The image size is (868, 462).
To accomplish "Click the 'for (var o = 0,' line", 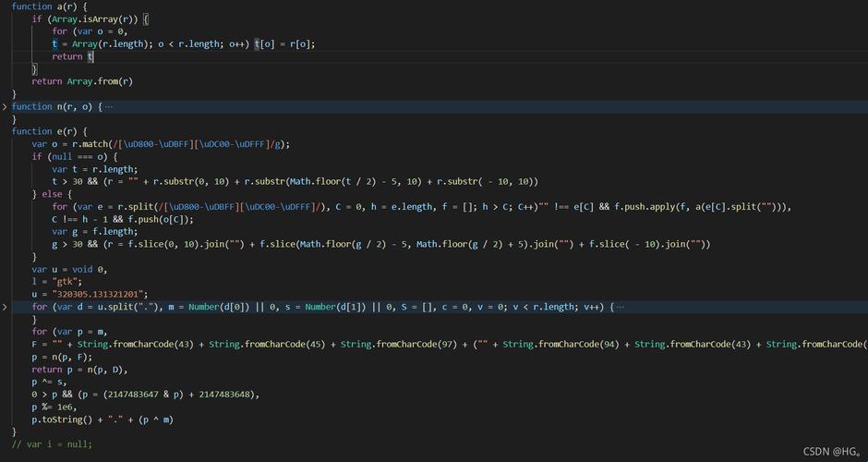I will 90,31.
